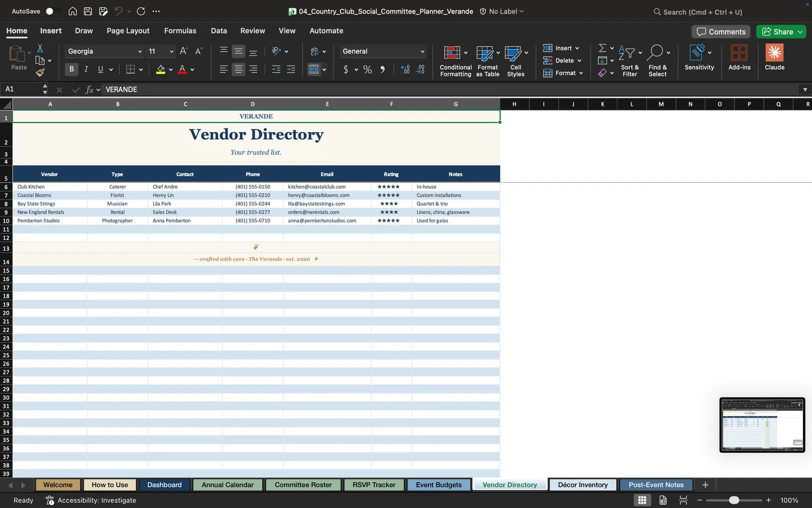Open Conditional Formatting
The height and width of the screenshot is (508, 812).
tap(455, 61)
